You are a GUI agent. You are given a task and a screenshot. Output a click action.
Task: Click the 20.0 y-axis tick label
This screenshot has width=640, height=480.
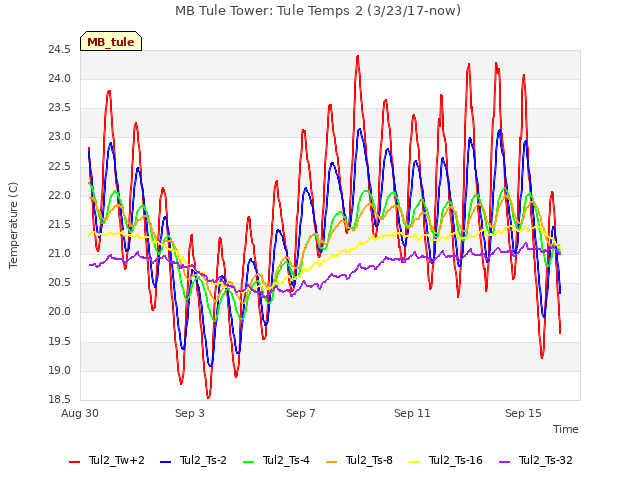(60, 312)
